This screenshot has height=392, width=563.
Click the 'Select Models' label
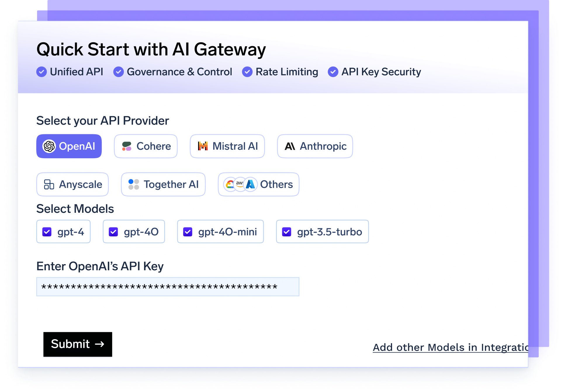pyautogui.click(x=75, y=209)
